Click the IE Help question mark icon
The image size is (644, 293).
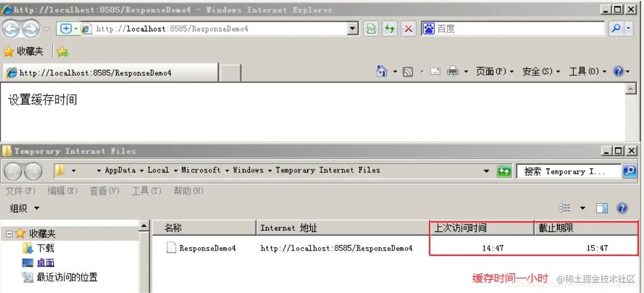coord(619,72)
